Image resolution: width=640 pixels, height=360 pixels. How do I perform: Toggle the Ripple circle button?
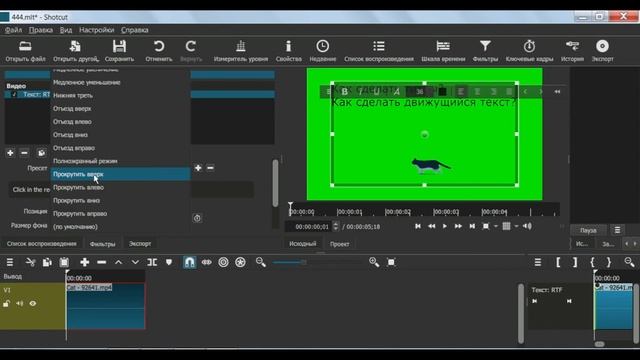pos(223,262)
